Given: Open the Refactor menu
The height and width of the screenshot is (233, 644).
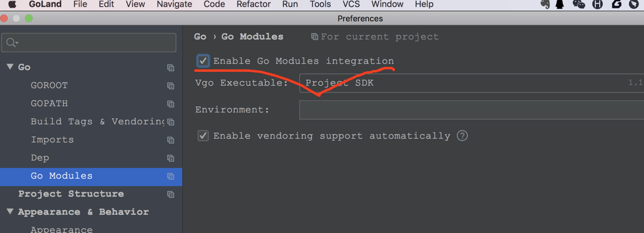Looking at the screenshot, I should (253, 4).
